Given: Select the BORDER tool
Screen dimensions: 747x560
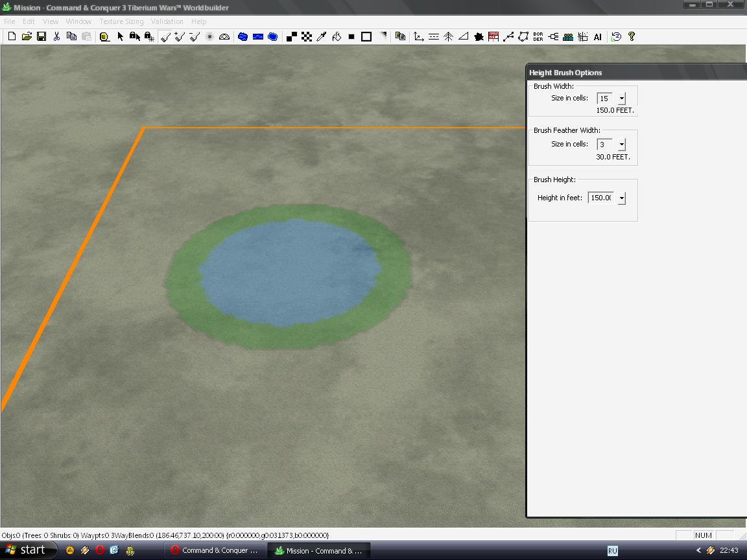Looking at the screenshot, I should pyautogui.click(x=538, y=37).
